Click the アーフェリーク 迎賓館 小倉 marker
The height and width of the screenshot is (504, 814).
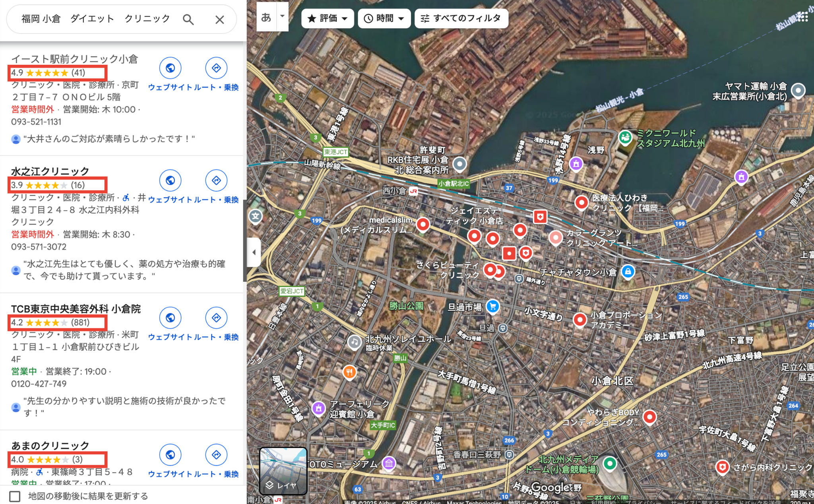tap(318, 408)
